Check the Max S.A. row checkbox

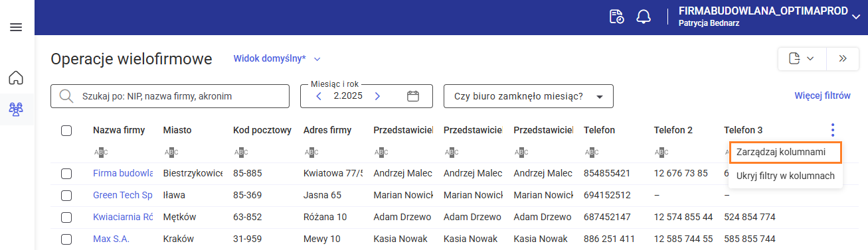pos(66,239)
